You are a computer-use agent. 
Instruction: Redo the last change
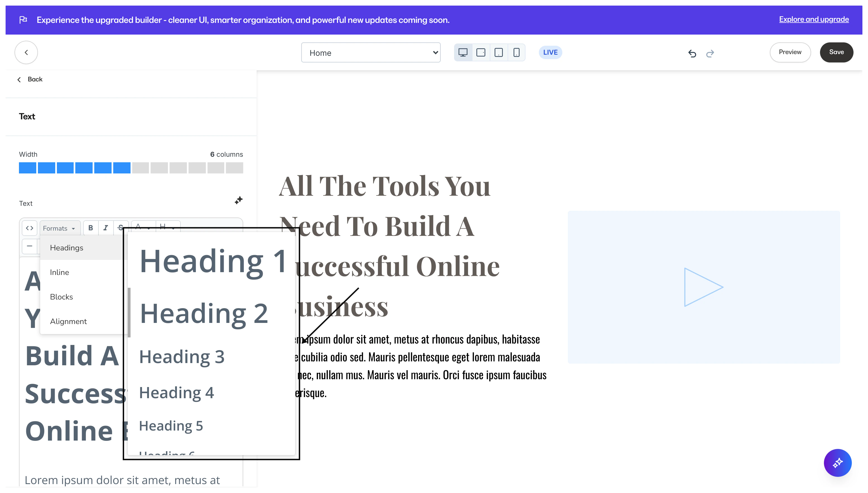click(x=710, y=53)
